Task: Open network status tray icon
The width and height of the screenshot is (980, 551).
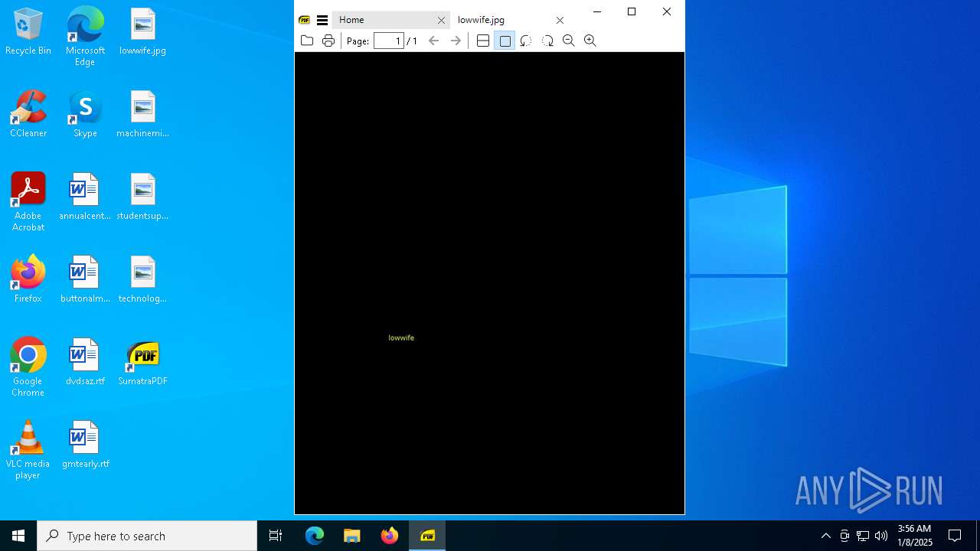Action: pyautogui.click(x=863, y=536)
